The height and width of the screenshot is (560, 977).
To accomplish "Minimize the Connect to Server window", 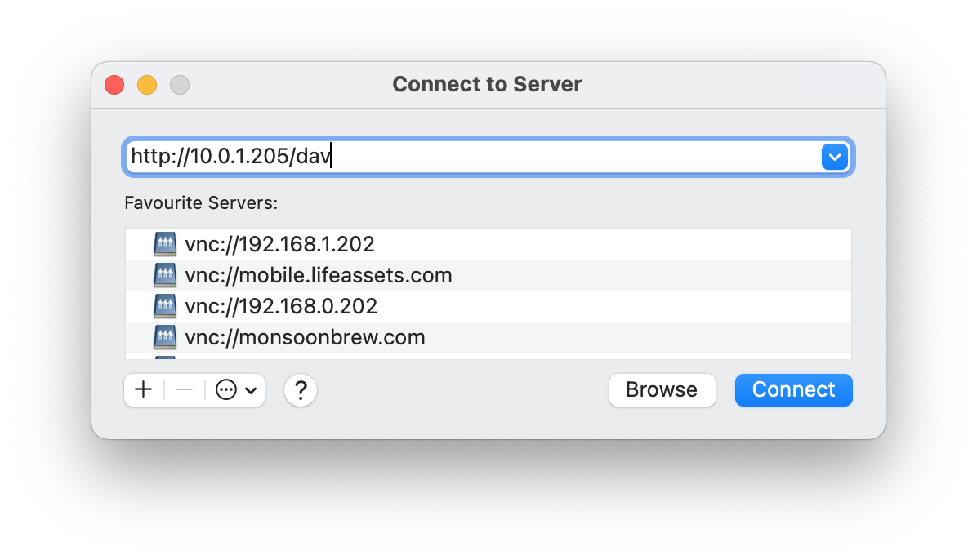I will [x=147, y=85].
